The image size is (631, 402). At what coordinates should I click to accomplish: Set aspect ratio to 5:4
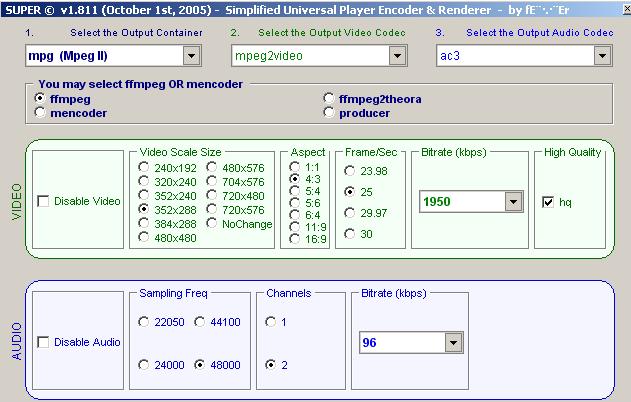(x=295, y=190)
